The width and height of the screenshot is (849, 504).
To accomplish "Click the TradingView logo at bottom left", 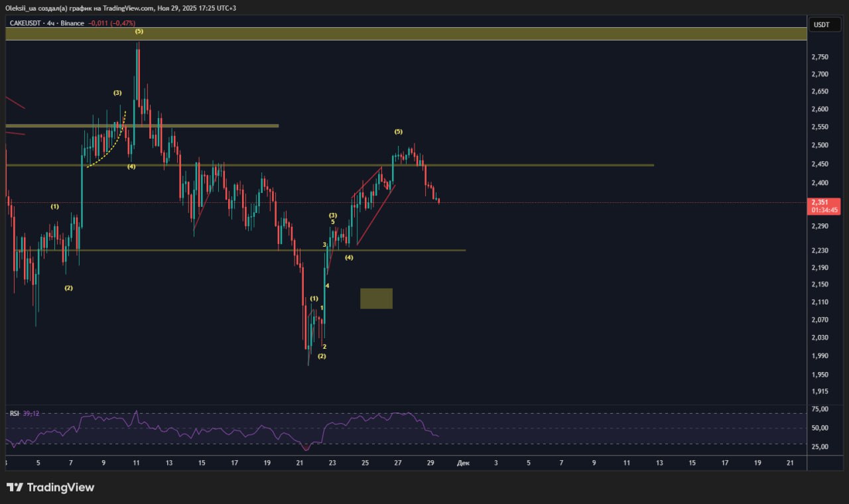I will 50,487.
